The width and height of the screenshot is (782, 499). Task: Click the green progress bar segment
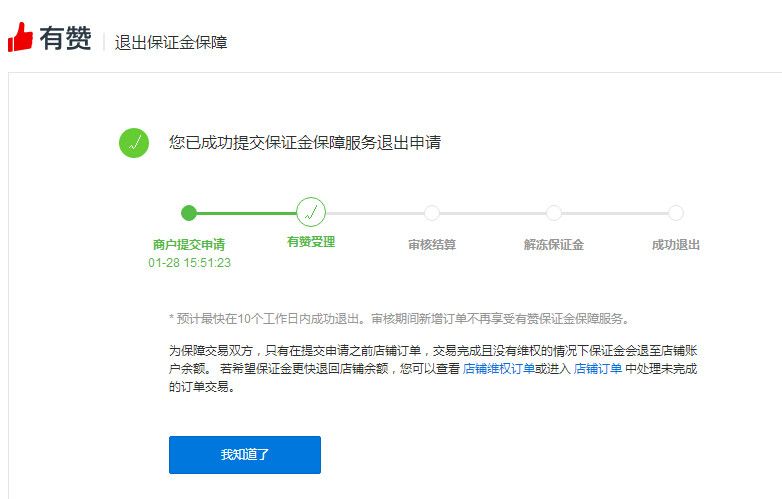pos(245,212)
